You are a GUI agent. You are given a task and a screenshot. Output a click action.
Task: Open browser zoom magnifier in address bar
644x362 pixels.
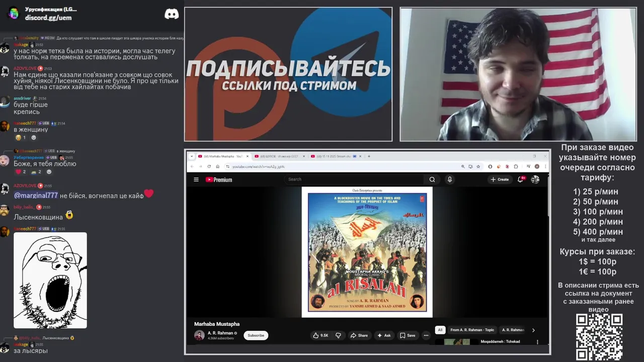tap(463, 166)
